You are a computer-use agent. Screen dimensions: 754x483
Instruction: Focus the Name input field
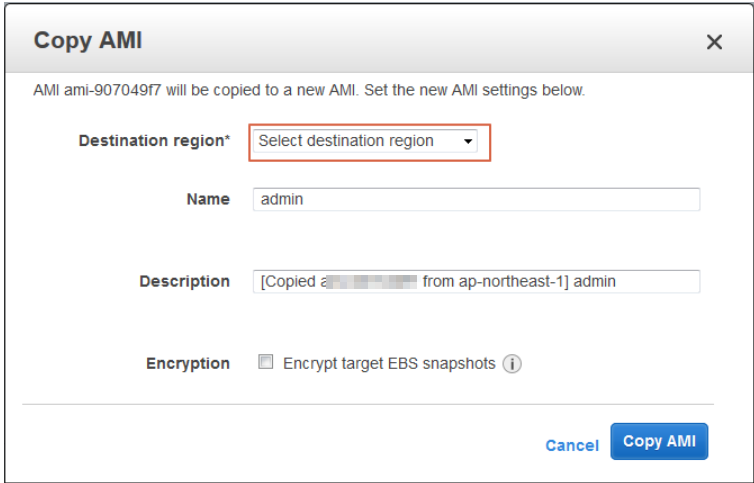coord(476,199)
